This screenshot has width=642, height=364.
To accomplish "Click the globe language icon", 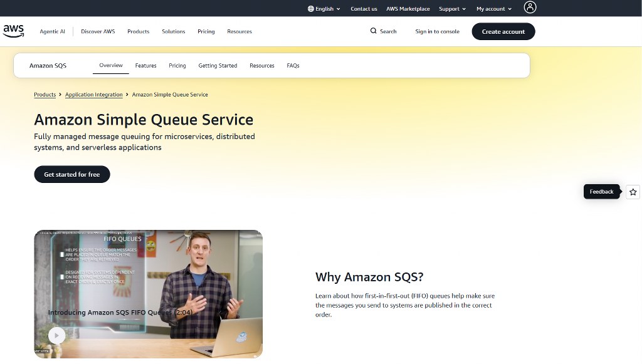I will tap(311, 9).
